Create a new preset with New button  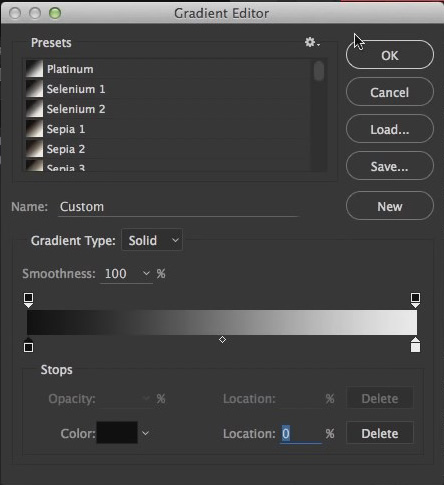pos(390,206)
